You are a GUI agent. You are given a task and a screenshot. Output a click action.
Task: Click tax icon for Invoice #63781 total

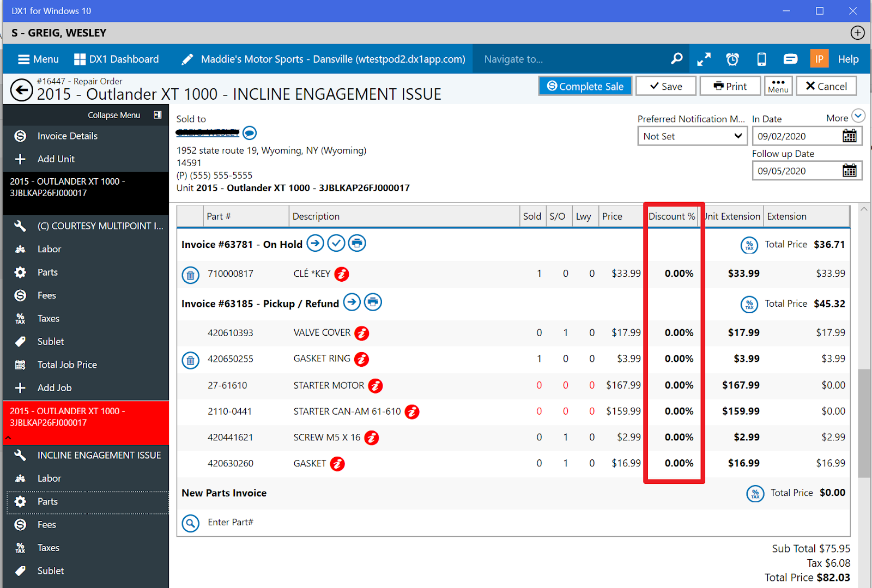coord(749,245)
